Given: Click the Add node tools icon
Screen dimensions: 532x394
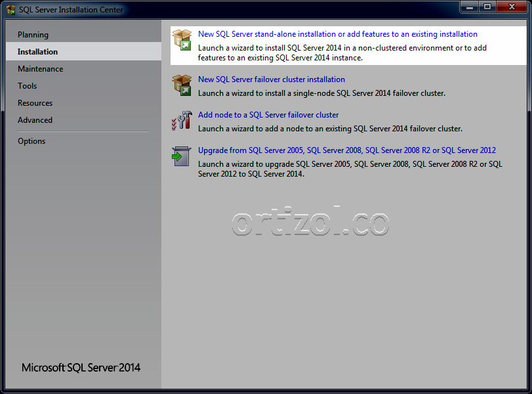Looking at the screenshot, I should coord(182,121).
